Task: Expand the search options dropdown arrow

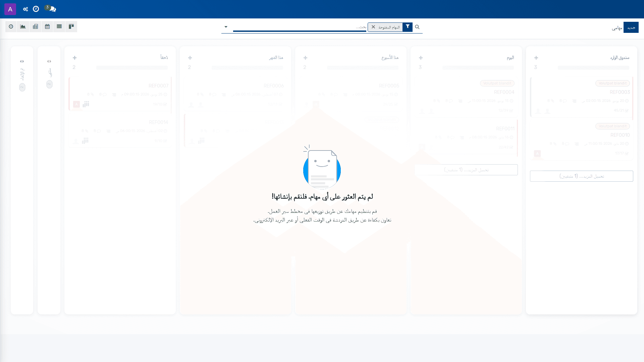Action: click(x=226, y=27)
